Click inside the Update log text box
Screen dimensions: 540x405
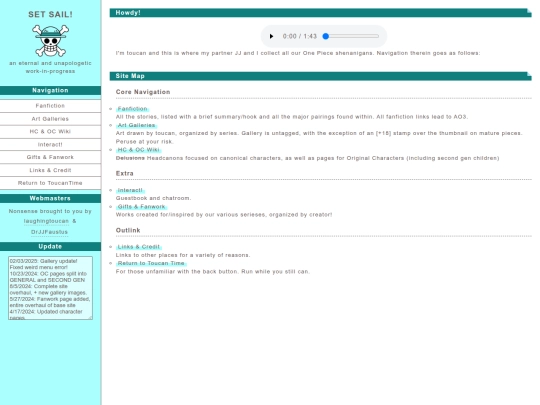50,288
